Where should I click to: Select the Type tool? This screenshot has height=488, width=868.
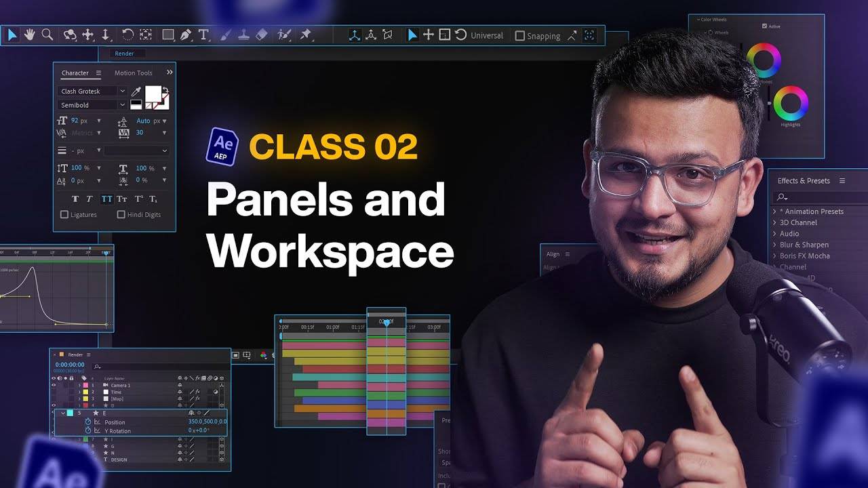203,35
